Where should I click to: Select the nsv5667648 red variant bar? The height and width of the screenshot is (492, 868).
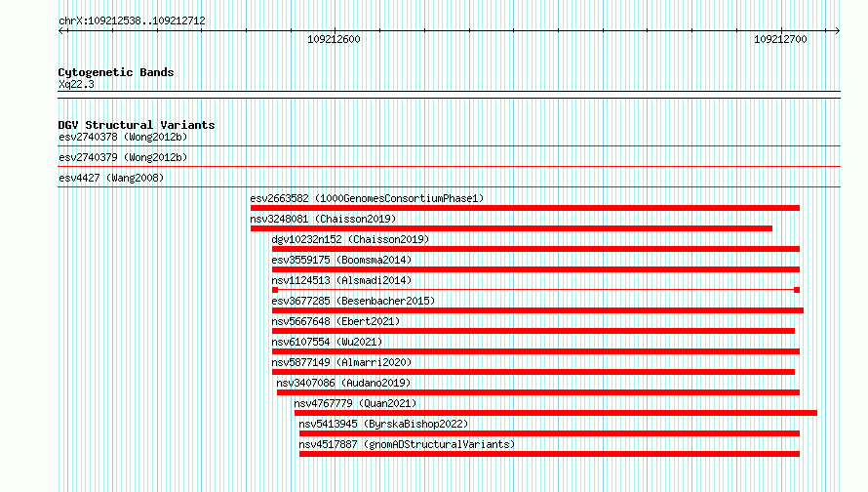click(533, 331)
